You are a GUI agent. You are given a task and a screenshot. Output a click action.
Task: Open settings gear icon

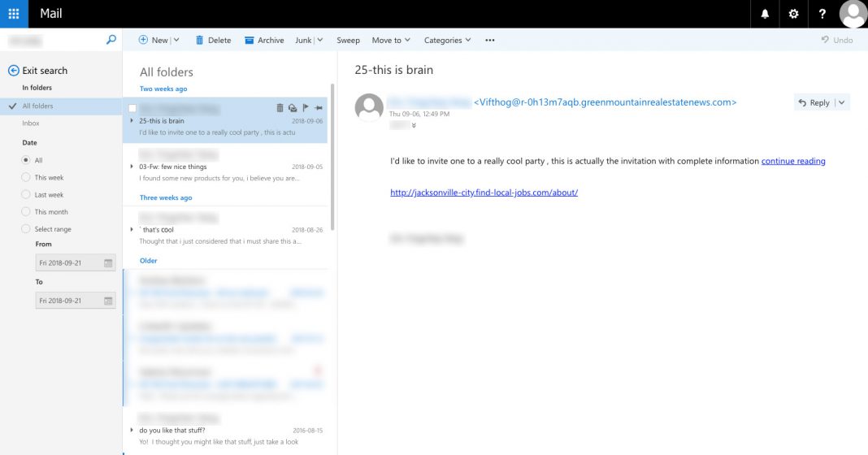pos(793,14)
